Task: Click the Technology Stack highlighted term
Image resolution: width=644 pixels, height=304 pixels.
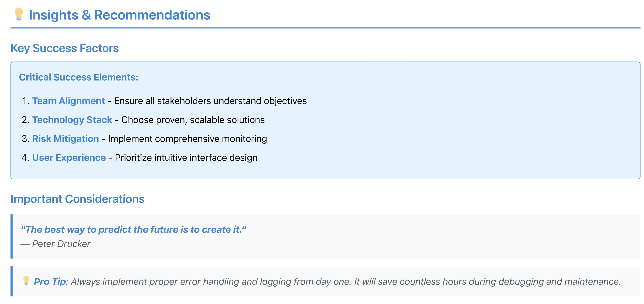Action: click(x=72, y=120)
